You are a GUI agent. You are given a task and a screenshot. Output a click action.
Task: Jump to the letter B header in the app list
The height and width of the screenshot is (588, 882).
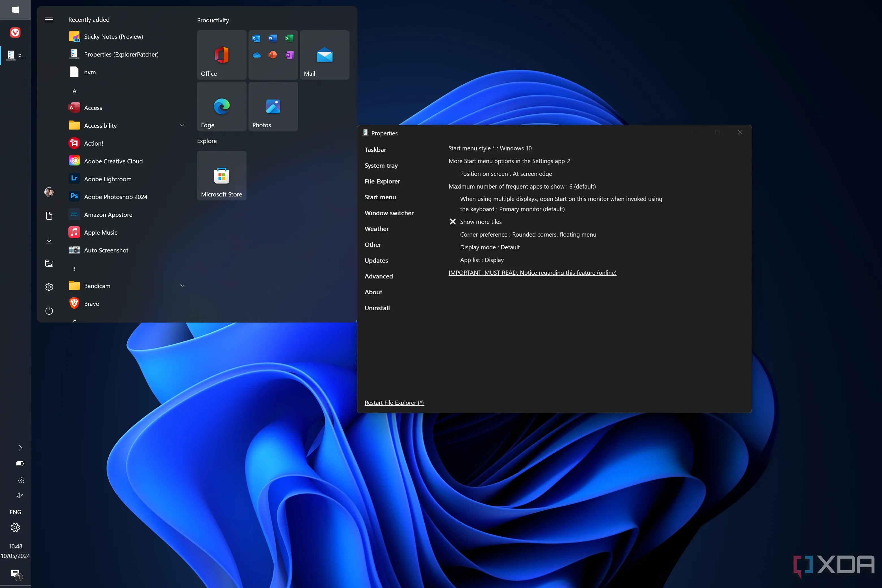(x=74, y=269)
